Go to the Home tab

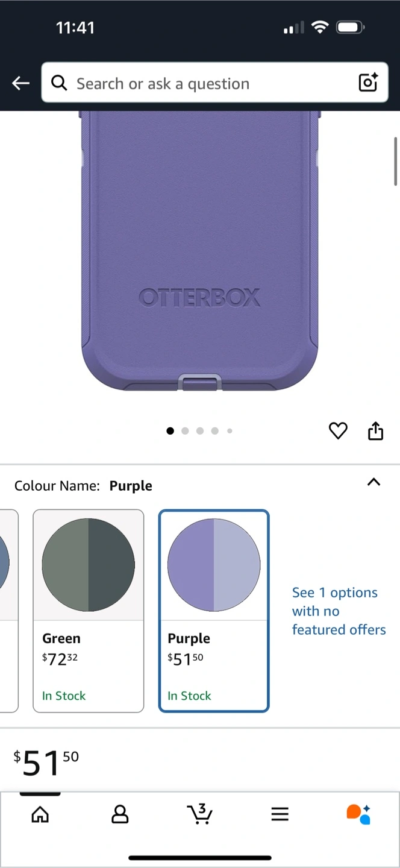(x=40, y=814)
